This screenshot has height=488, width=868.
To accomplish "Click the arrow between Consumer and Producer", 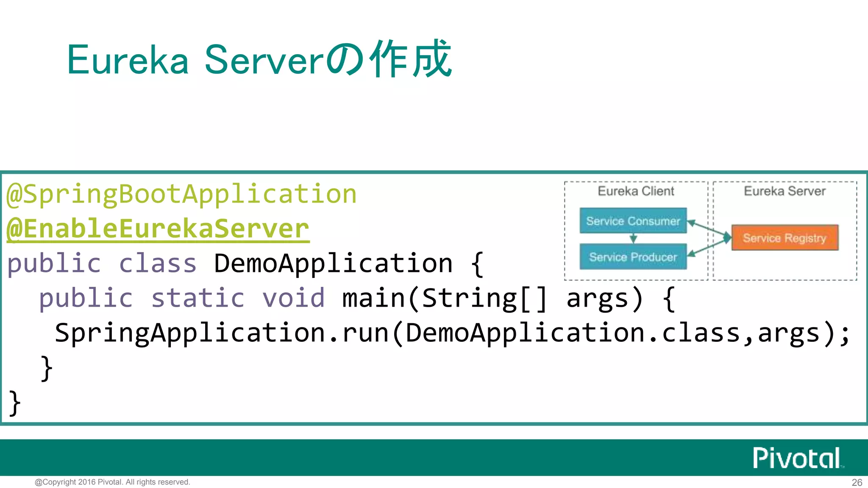I will (633, 238).
